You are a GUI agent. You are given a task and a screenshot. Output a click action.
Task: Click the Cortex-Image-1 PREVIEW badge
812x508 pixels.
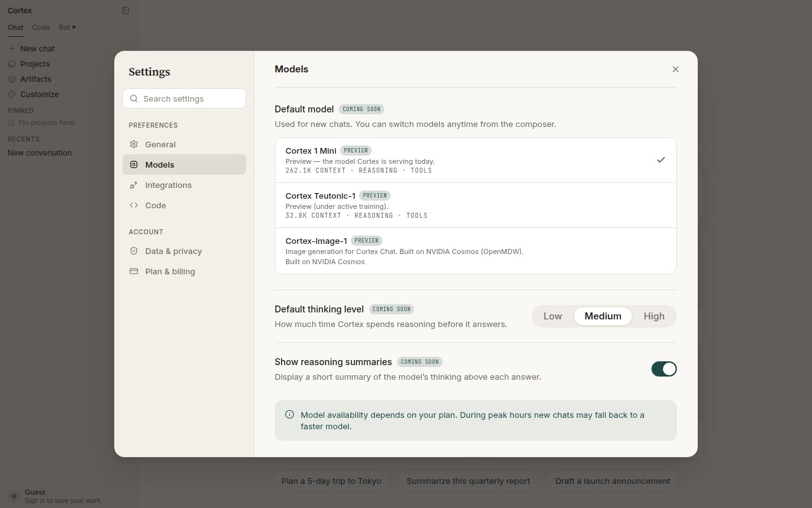(x=367, y=241)
